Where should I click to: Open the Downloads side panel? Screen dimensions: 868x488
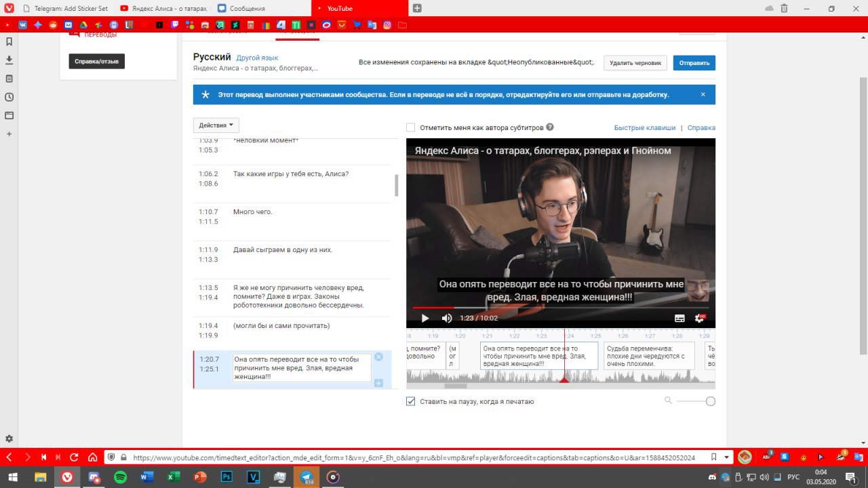pos(9,60)
